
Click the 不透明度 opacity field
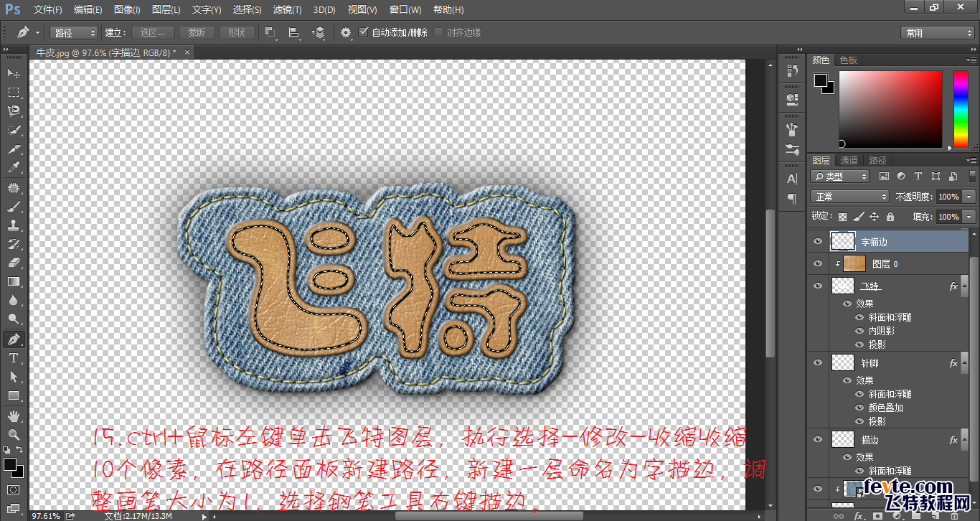tap(948, 196)
